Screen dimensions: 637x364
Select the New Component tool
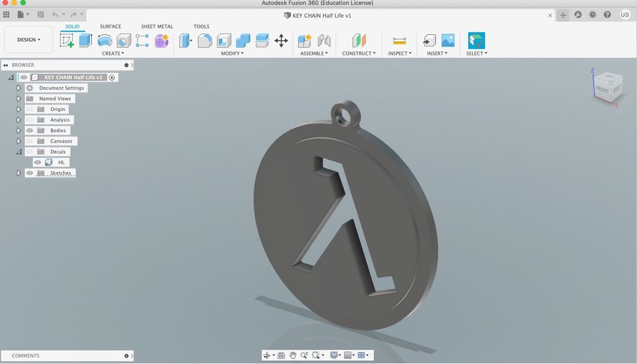click(304, 41)
